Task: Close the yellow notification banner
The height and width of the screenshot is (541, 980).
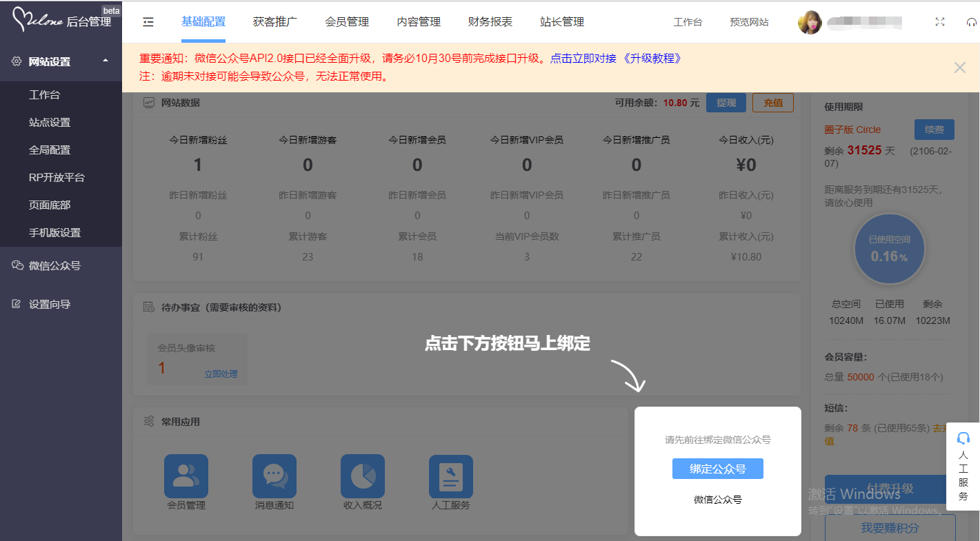Action: click(960, 68)
